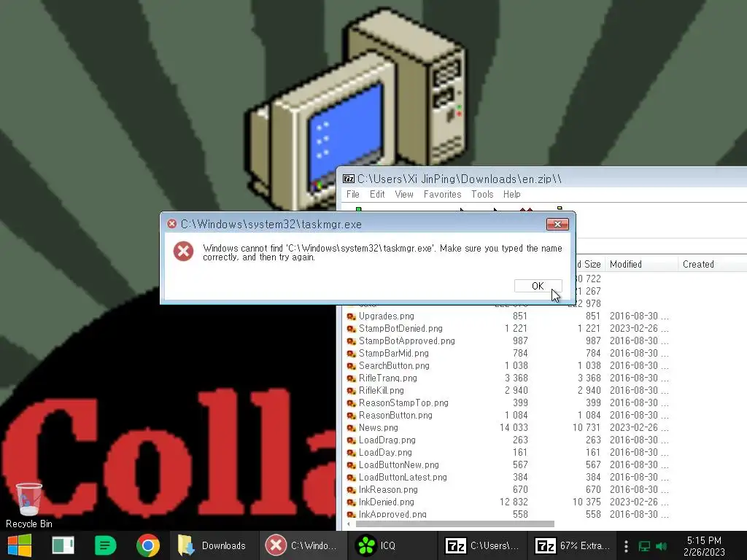This screenshot has height=560, width=747.
Task: Open the taskbar clock 5:15 PM
Action: click(704, 545)
